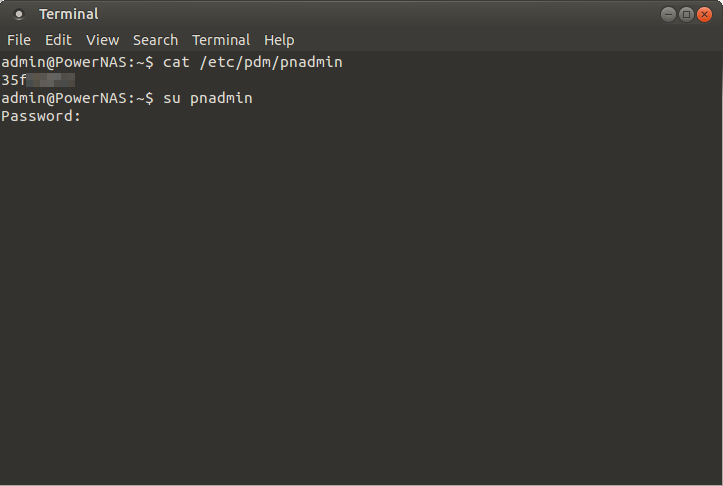Open the Terminal menu in menu bar

[x=221, y=40]
